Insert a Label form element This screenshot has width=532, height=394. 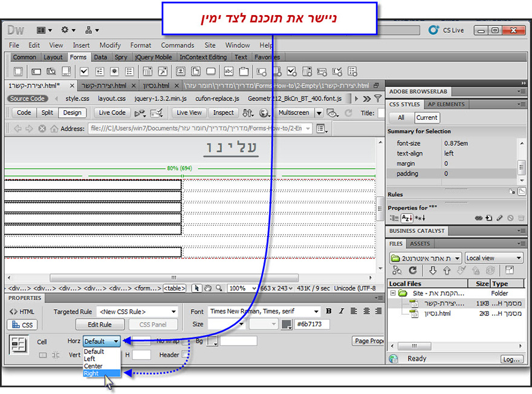[229, 71]
